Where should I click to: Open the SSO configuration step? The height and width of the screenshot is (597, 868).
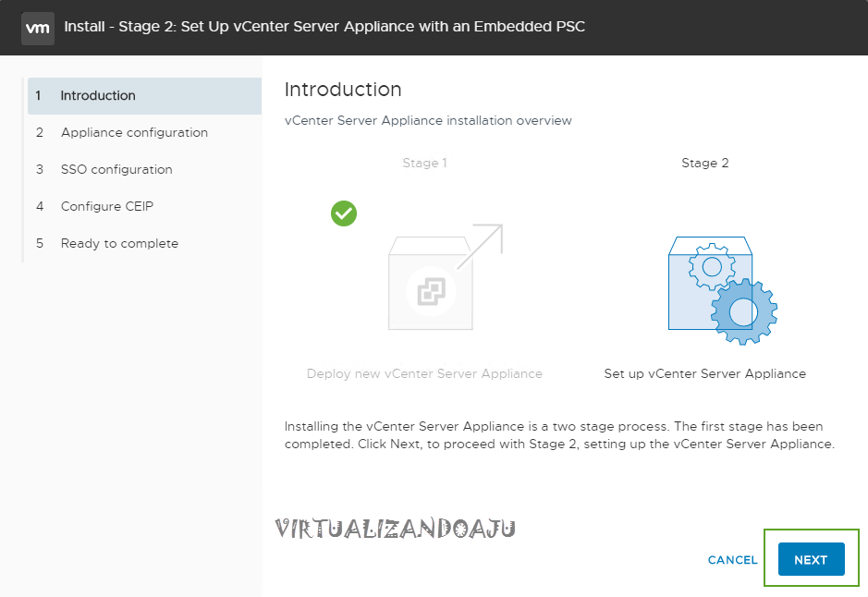(x=116, y=170)
